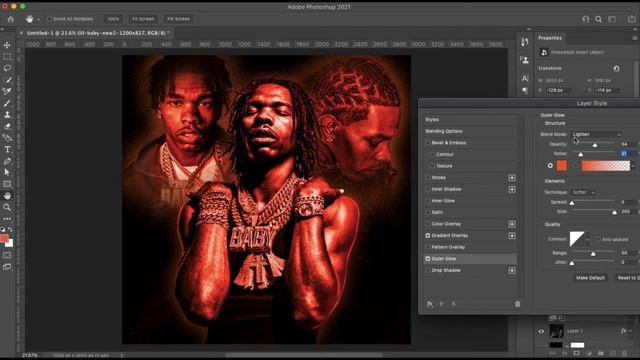The image size is (640, 360).
Task: Click Make Default in Outer Glow
Action: pos(590,278)
